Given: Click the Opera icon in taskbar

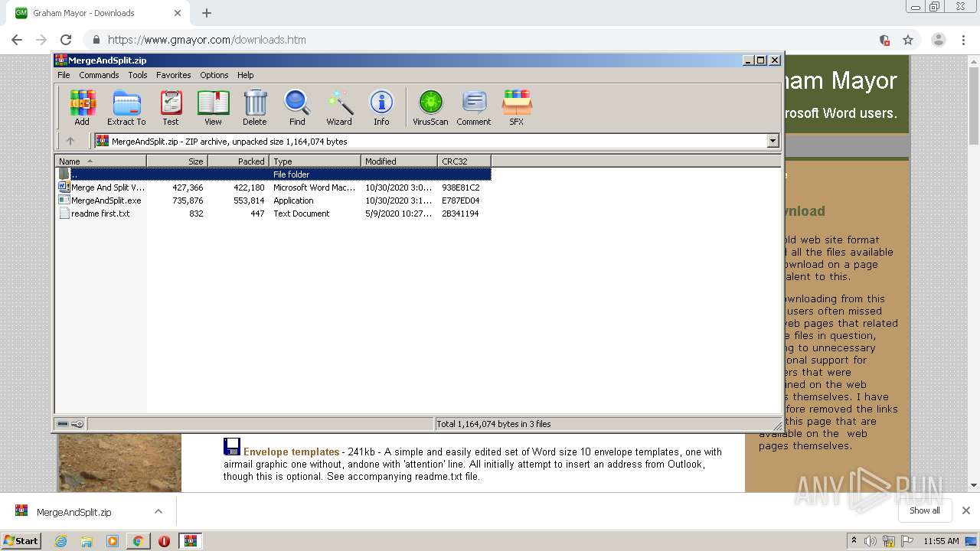Looking at the screenshot, I should tap(164, 541).
